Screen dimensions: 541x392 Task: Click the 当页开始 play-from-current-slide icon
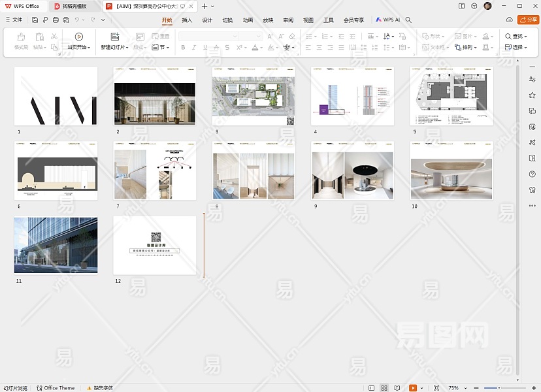click(78, 37)
